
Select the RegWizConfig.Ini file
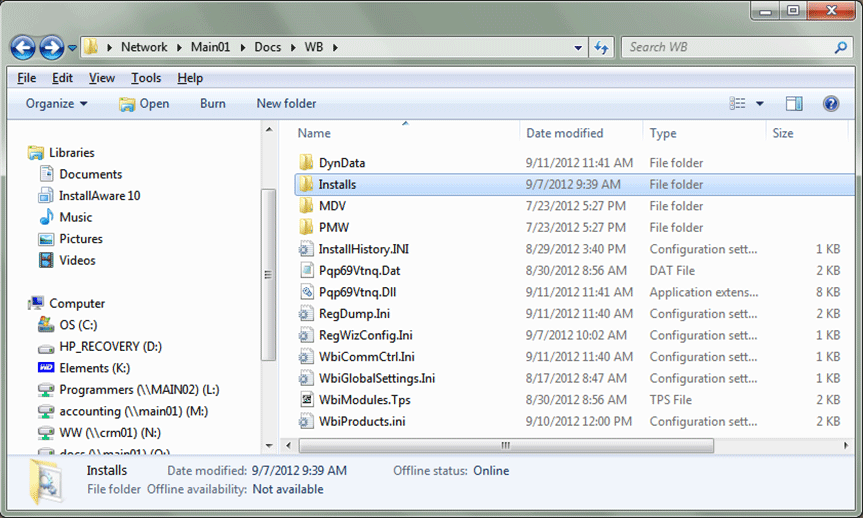(365, 335)
